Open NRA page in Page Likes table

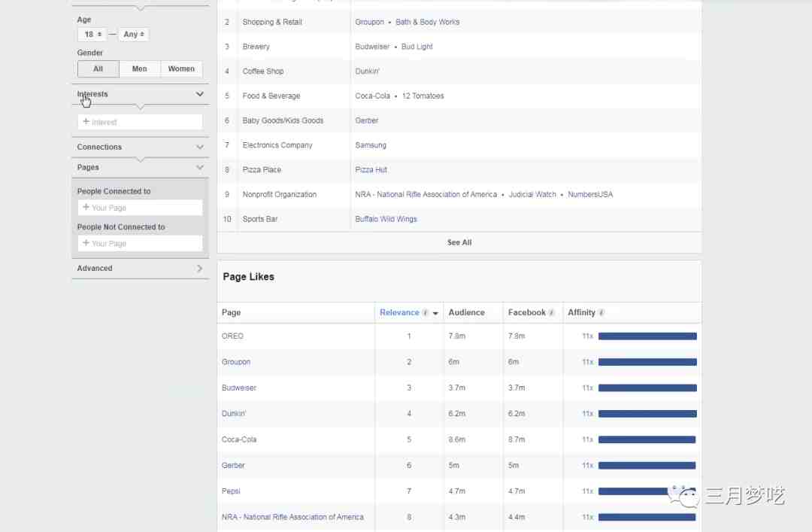(x=292, y=517)
